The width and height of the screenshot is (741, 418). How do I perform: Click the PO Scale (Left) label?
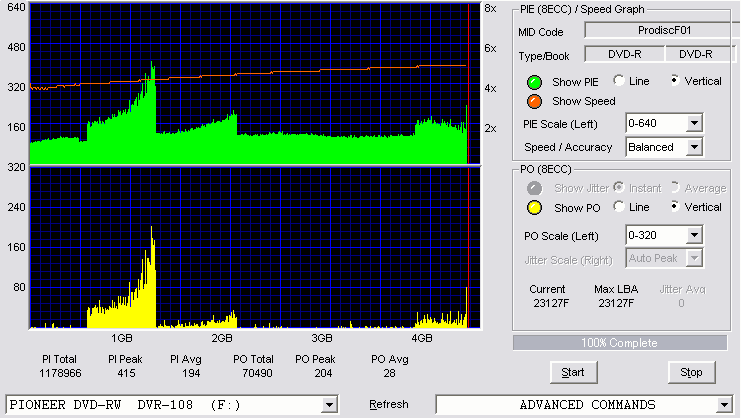(x=561, y=236)
